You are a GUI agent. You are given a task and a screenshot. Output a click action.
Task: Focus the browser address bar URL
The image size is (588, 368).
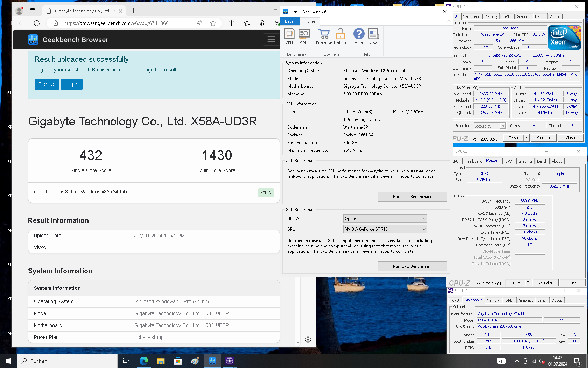coord(116,23)
